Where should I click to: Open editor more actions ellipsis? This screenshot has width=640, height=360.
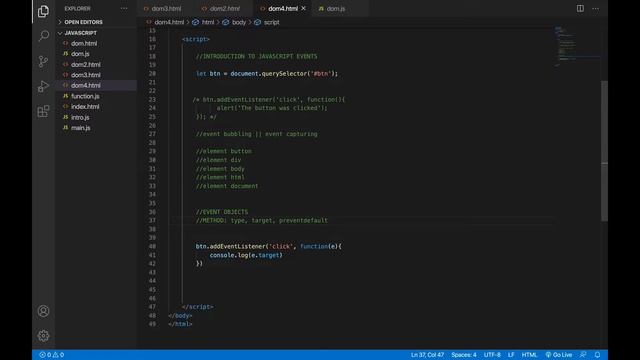[596, 9]
